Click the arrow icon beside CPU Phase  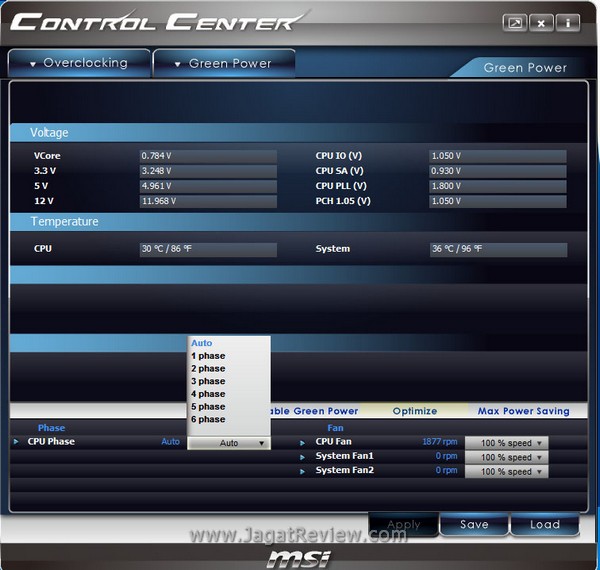(16, 442)
